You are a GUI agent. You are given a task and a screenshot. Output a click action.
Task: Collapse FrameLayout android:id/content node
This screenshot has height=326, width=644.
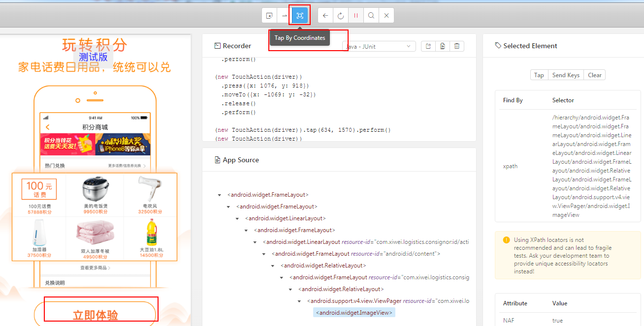tap(264, 254)
